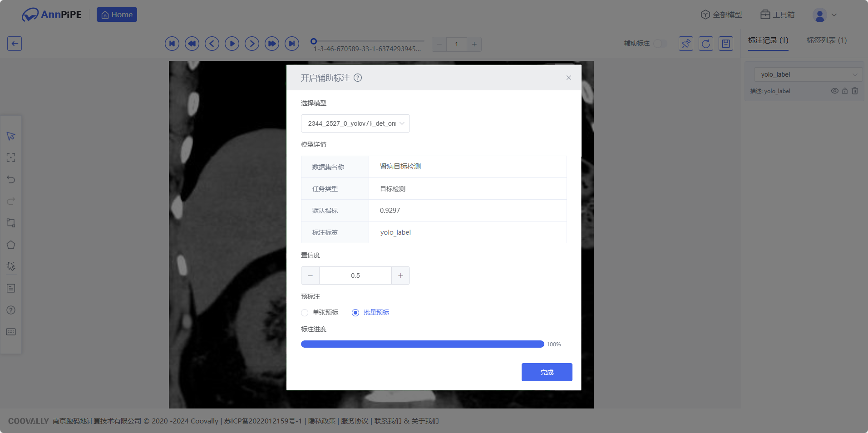
Task: Switch to the 标注记录 (1) tab
Action: pyautogui.click(x=768, y=40)
